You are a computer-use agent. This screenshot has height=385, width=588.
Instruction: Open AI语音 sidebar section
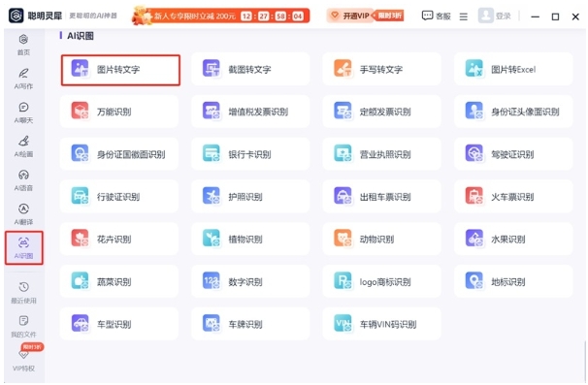[x=23, y=180]
